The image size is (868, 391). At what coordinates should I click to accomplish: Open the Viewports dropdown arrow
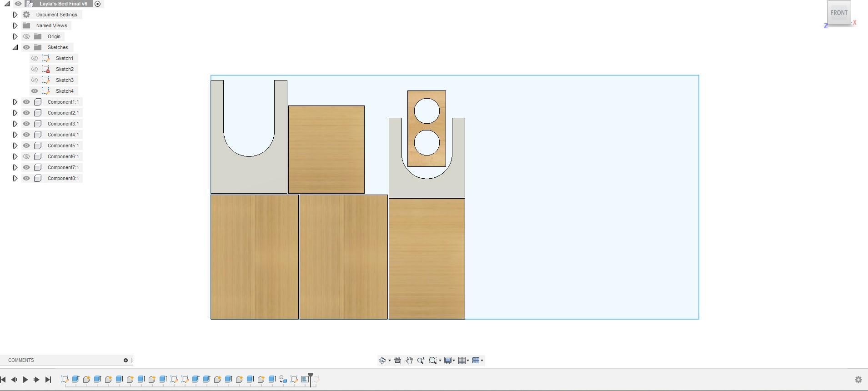(x=482, y=361)
